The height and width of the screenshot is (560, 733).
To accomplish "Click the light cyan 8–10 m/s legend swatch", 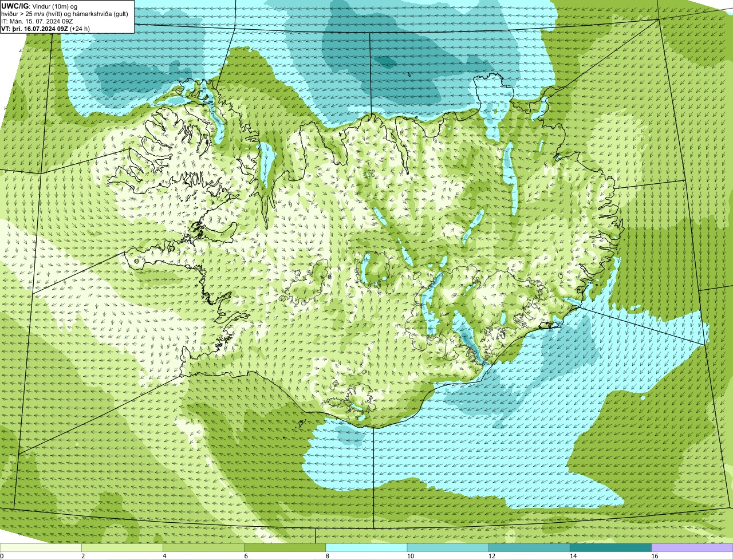I will coord(366,548).
